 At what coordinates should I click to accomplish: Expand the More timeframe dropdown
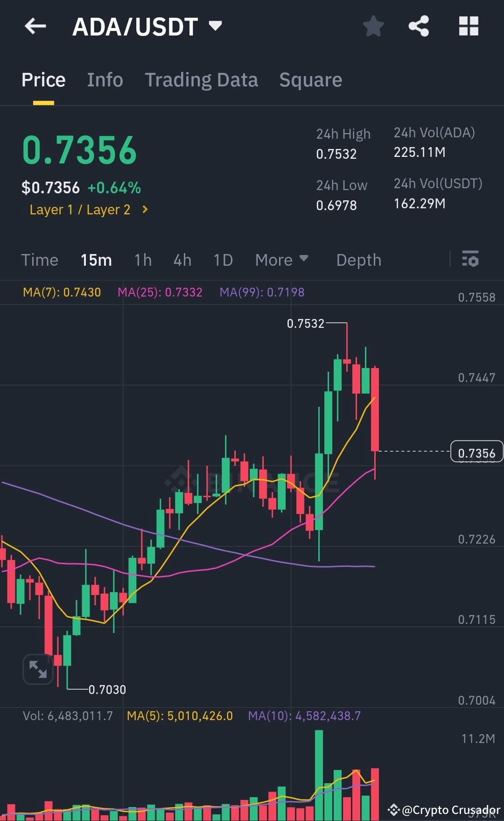(x=281, y=260)
